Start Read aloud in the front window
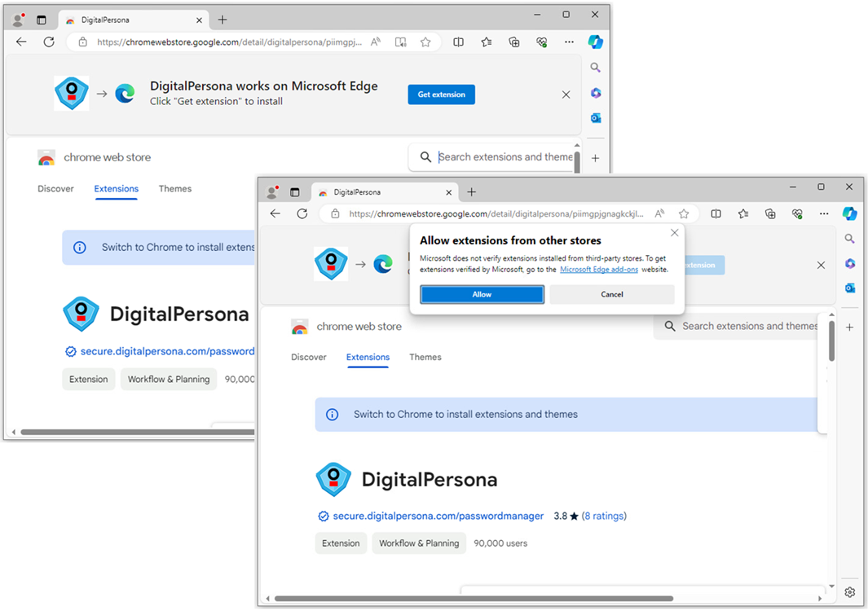The image size is (868, 611). click(x=659, y=213)
